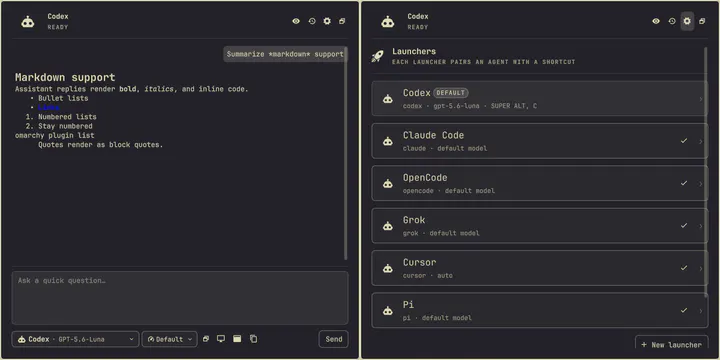
Task: Open the Codex GPT-5.6-Luna agent dropdown
Action: pos(75,339)
